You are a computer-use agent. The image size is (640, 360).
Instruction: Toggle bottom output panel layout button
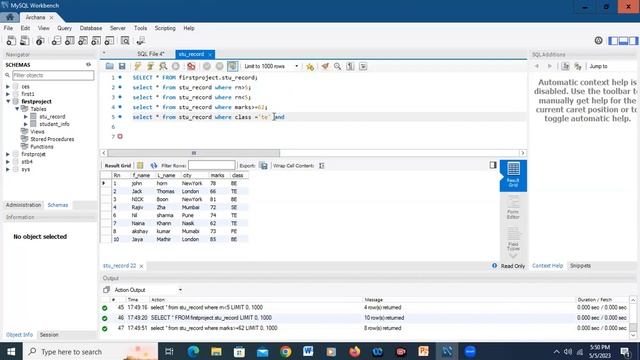point(623,40)
